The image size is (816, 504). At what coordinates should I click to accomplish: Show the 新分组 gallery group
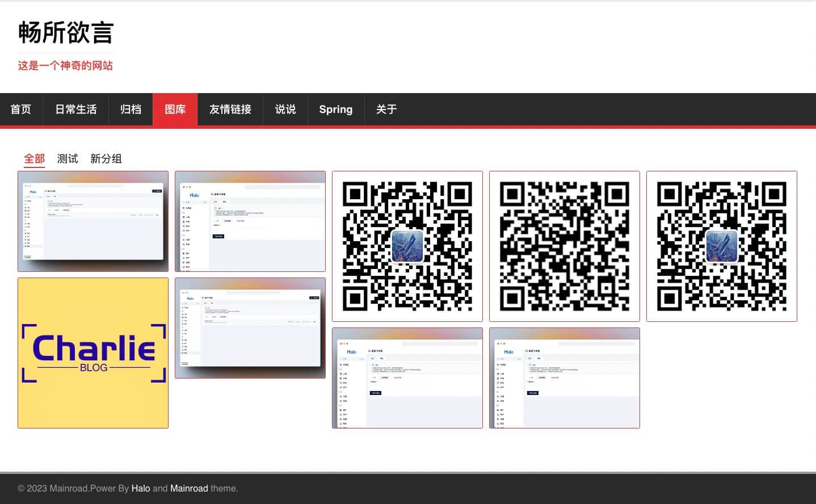106,159
